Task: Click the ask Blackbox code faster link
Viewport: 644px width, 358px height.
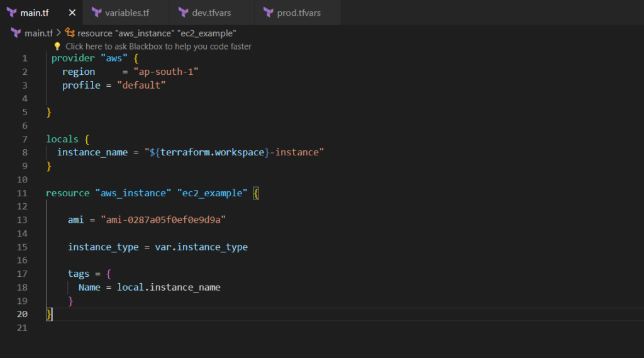Action: point(158,47)
